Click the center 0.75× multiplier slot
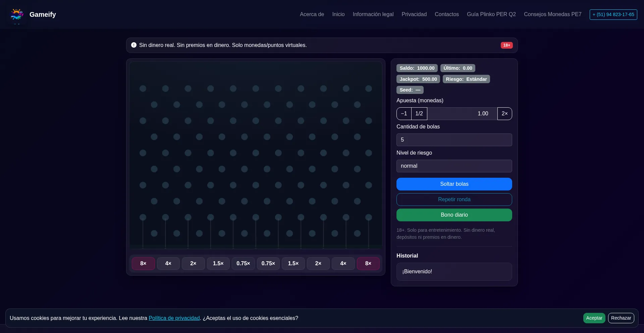This screenshot has width=644, height=333. [243, 263]
